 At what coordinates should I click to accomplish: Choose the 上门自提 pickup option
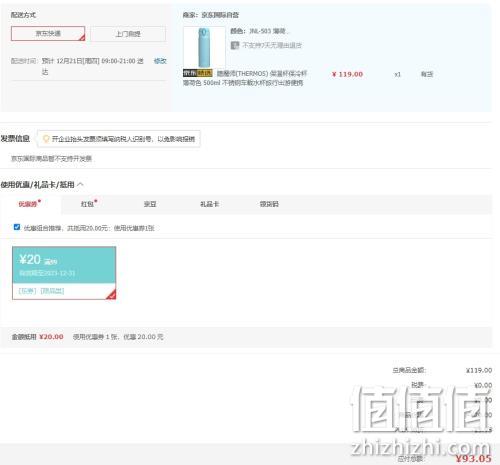128,34
